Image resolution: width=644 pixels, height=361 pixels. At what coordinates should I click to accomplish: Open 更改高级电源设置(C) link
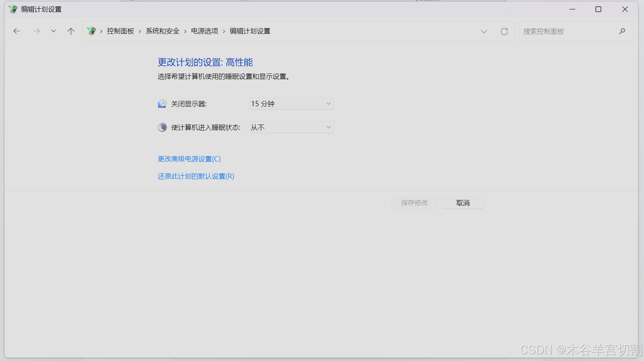point(189,159)
